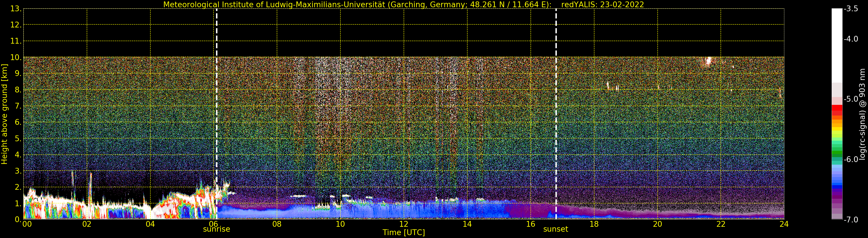The image size is (868, 238).
Task: Select the white dashed sunrise marker line
Action: 216,114
